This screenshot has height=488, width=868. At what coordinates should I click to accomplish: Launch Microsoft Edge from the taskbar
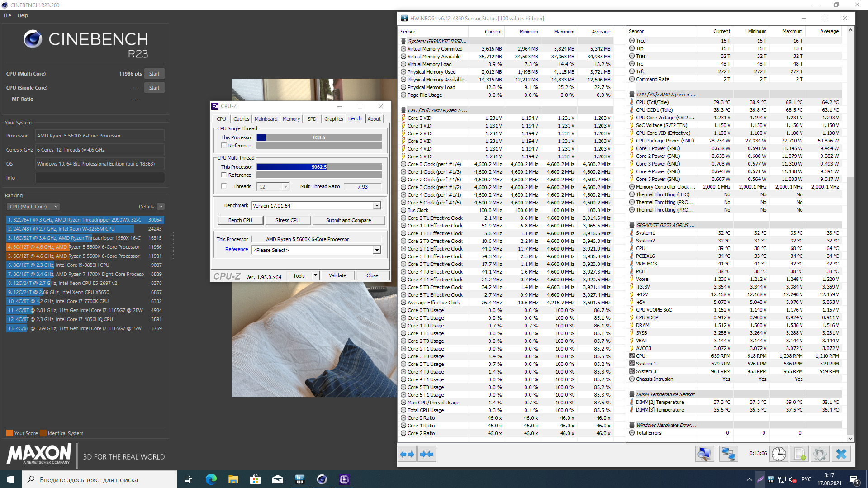(211, 479)
